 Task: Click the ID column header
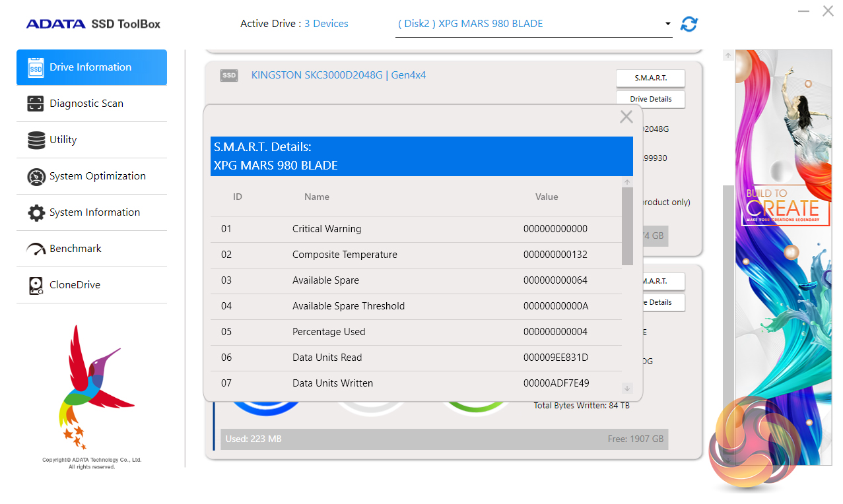tap(238, 197)
